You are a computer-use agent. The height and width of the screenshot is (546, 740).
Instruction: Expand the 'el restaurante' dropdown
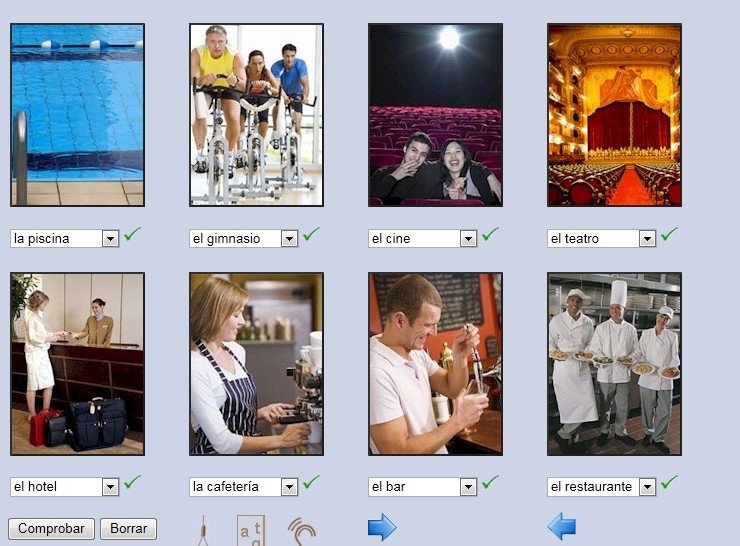[x=647, y=487]
